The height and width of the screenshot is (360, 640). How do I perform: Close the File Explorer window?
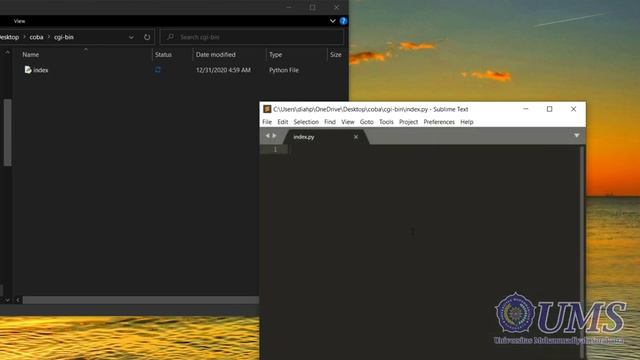[x=336, y=7]
